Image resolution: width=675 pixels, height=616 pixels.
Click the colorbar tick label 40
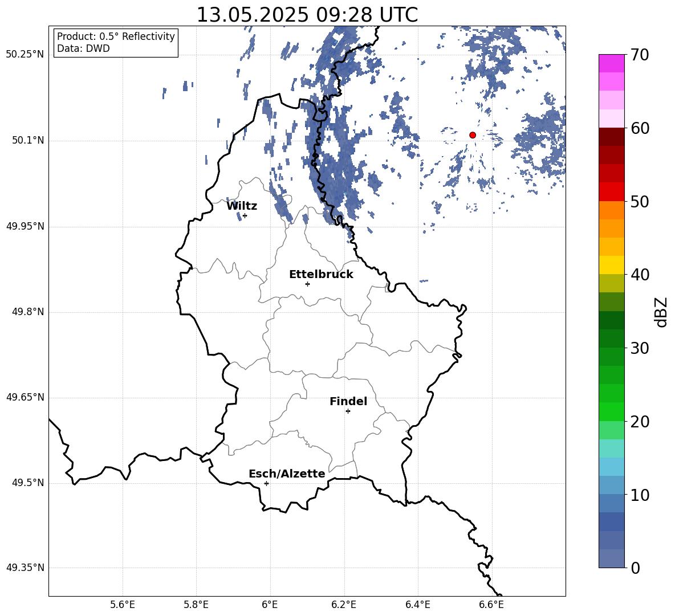[640, 275]
